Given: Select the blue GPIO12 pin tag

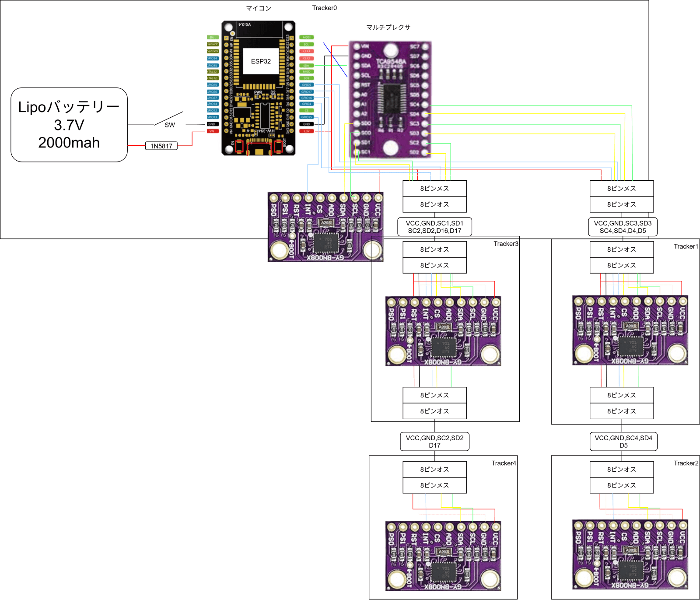Looking at the screenshot, I should pos(212,111).
